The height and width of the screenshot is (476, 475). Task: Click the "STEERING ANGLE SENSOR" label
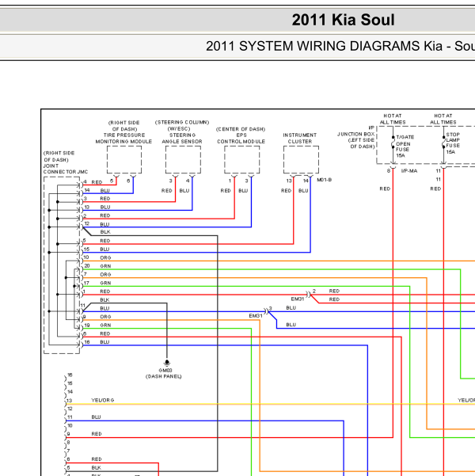182,139
